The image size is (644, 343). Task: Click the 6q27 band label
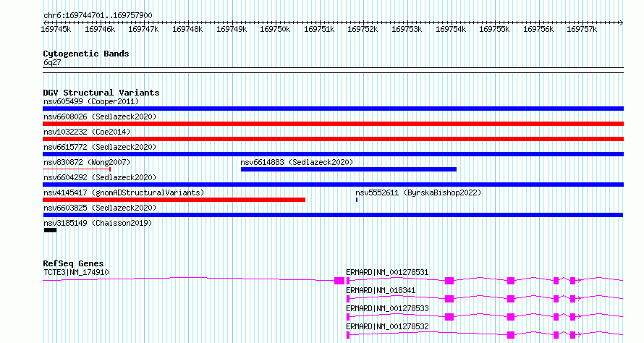click(x=52, y=62)
